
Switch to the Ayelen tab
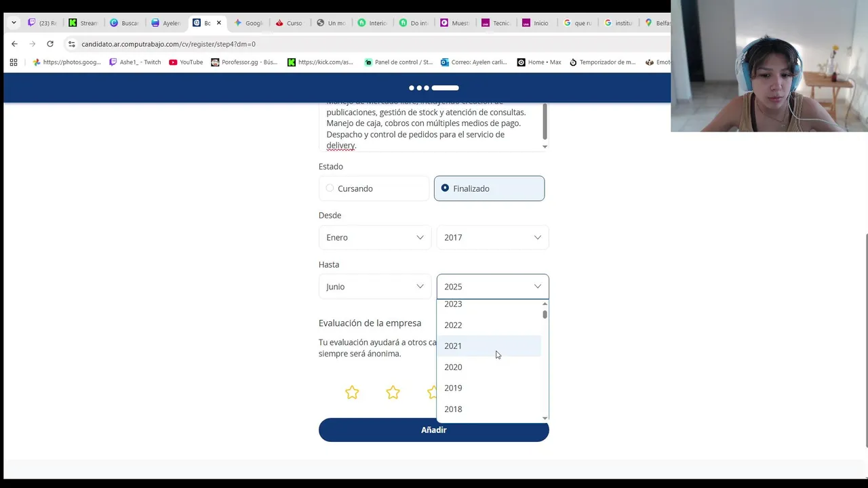point(165,23)
